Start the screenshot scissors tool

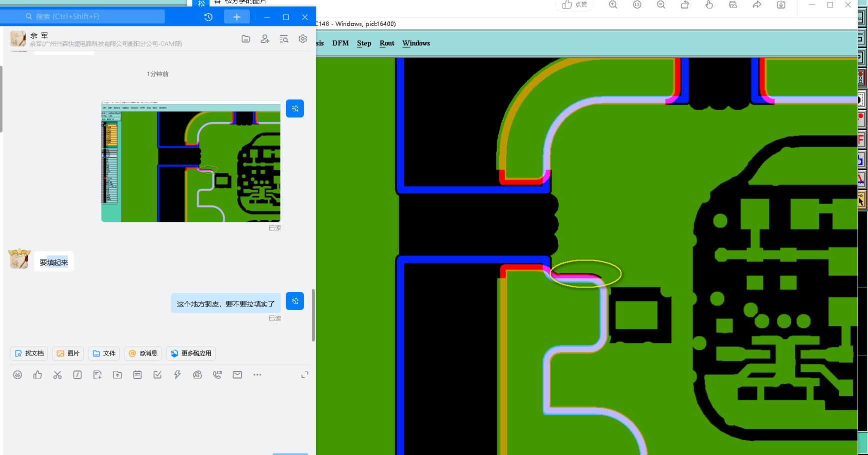pos(57,375)
